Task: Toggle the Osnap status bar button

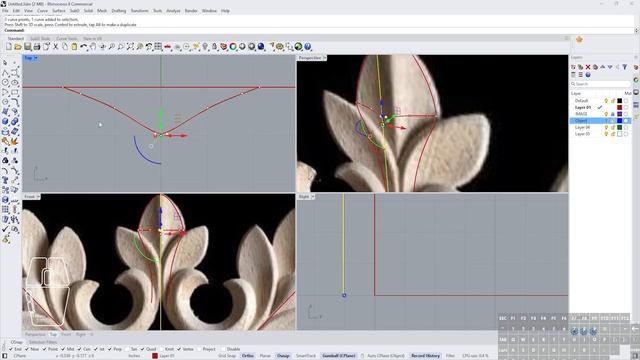Action: [x=283, y=356]
